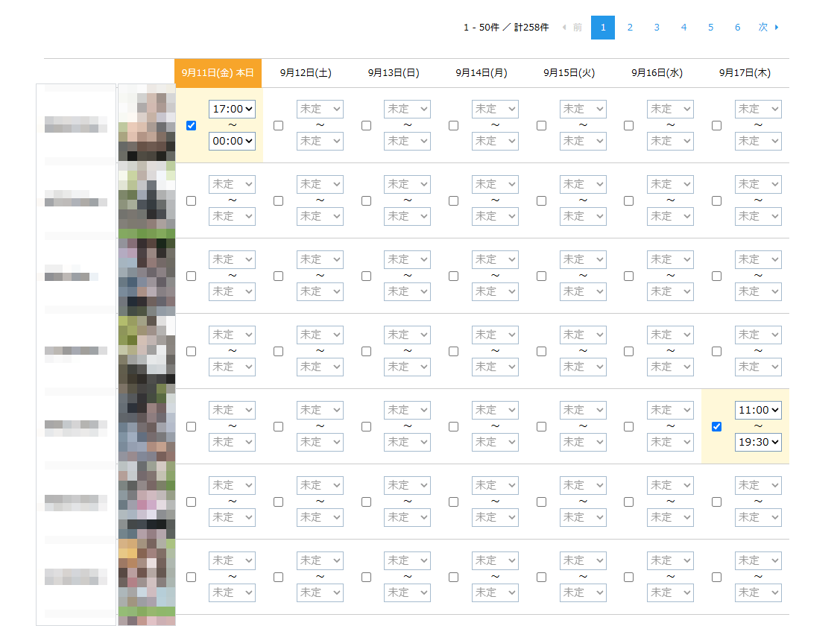This screenshot has height=626, width=840.
Task: Check 9月13日(日) box in the second staff row
Action: [x=367, y=200]
